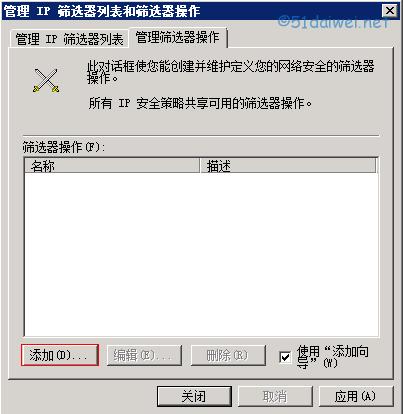
Task: Toggle the 使用"添加向导" checkbox
Action: tap(285, 357)
